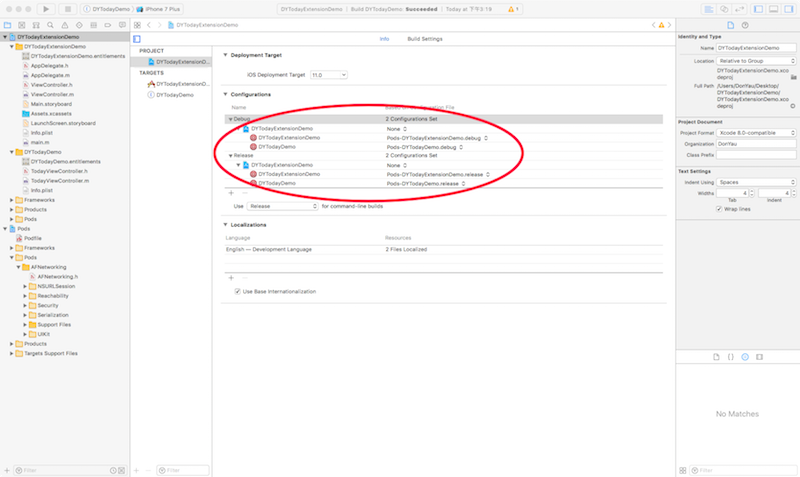
Task: Toggle the Utilities panel visibility
Action: (788, 9)
